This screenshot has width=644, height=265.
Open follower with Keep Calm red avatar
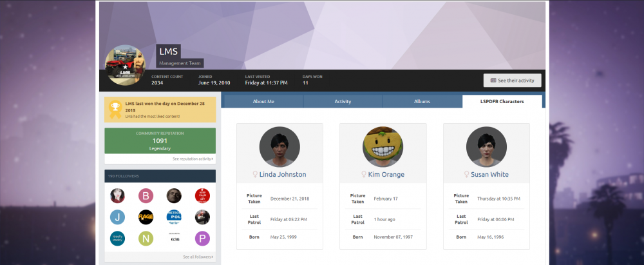[202, 195]
